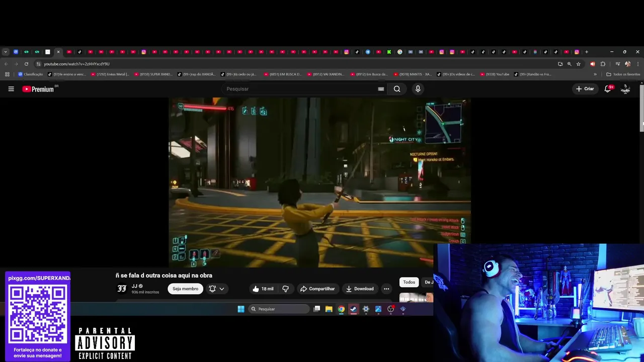Select the De J... filter chip
This screenshot has width=644, height=362.
(x=428, y=282)
